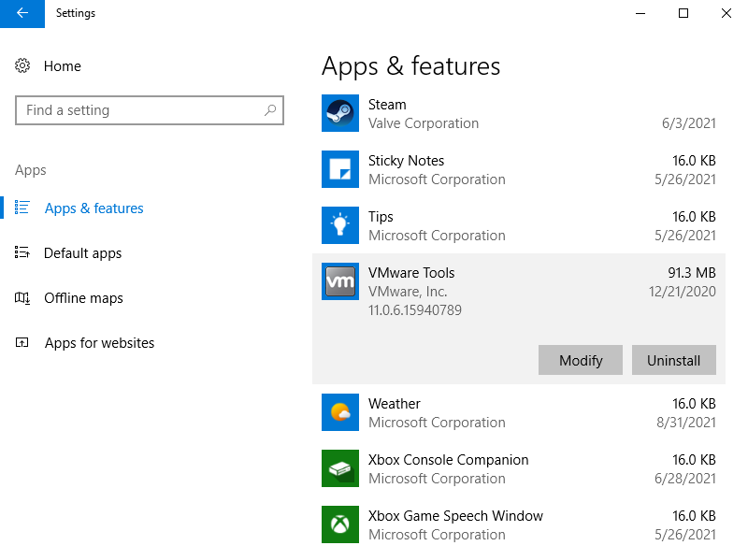
Task: Click the Home gear icon
Action: point(23,66)
